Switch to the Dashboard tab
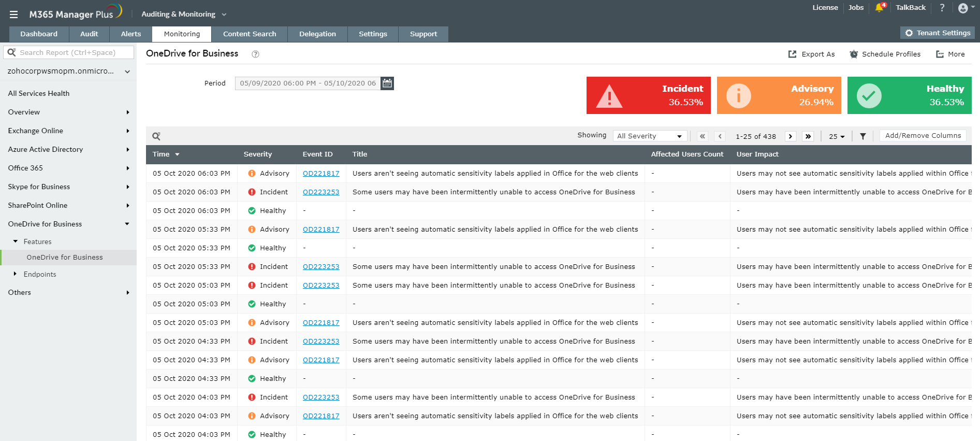This screenshot has height=441, width=980. [x=39, y=34]
